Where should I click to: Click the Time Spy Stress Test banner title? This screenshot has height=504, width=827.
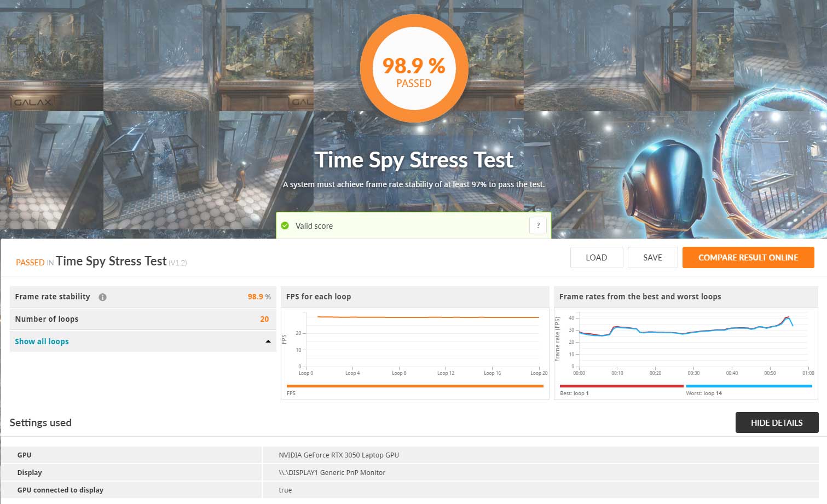[414, 160]
